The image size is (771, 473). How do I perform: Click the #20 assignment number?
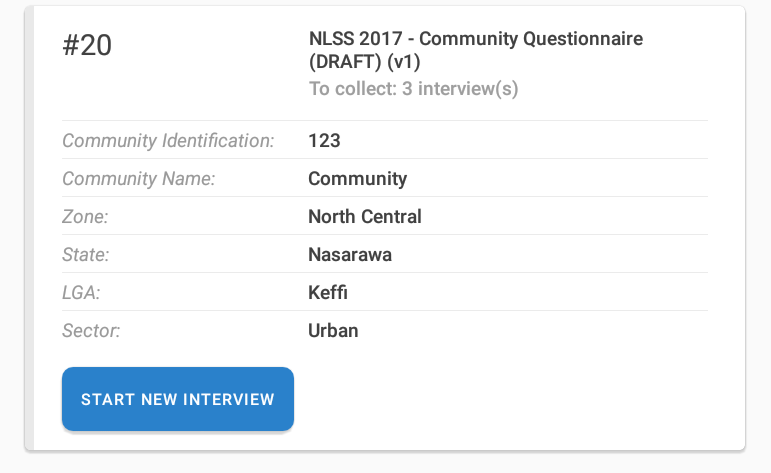pos(87,47)
